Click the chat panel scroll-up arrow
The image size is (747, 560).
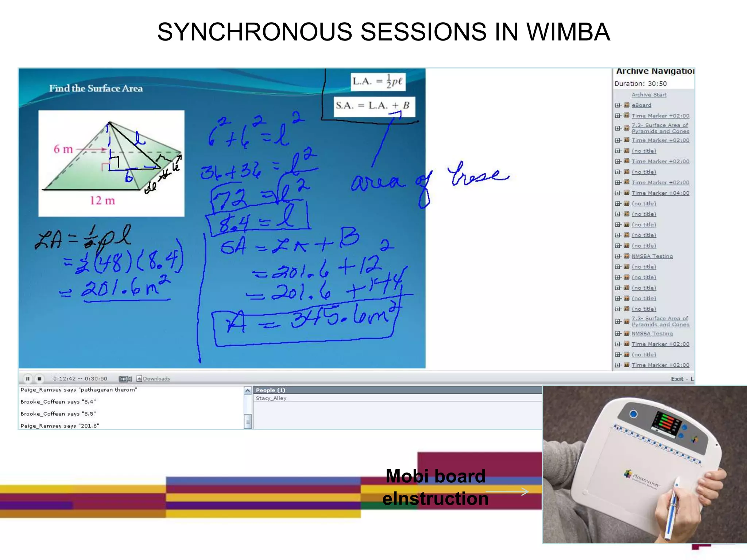[x=248, y=391]
